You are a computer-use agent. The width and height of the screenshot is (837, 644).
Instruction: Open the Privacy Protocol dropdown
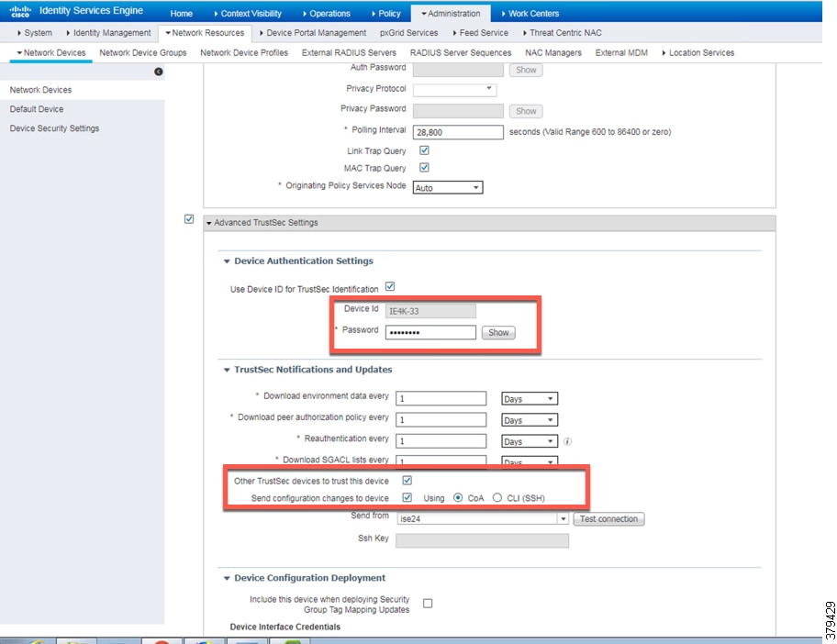[455, 89]
